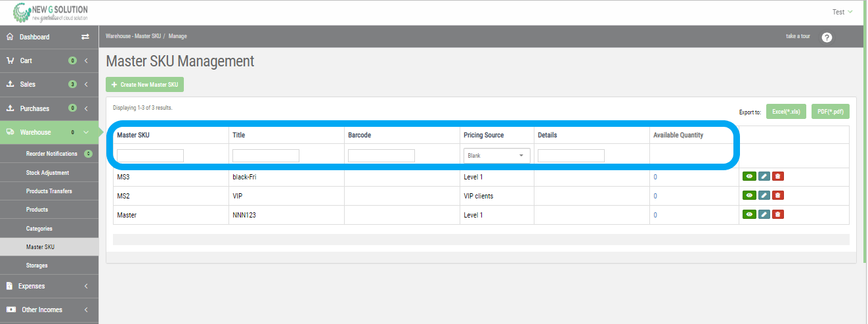This screenshot has height=324, width=868.
Task: Go to Products Transfers page
Action: pos(49,191)
